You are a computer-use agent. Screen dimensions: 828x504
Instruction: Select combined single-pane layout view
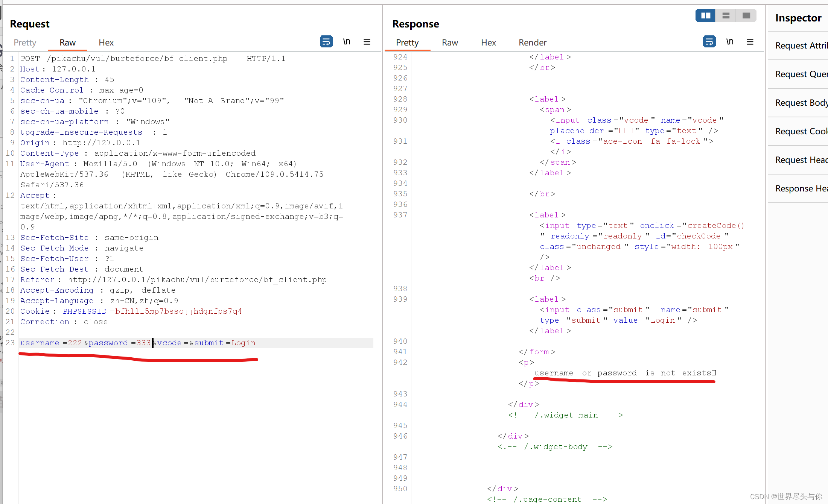[x=746, y=15]
